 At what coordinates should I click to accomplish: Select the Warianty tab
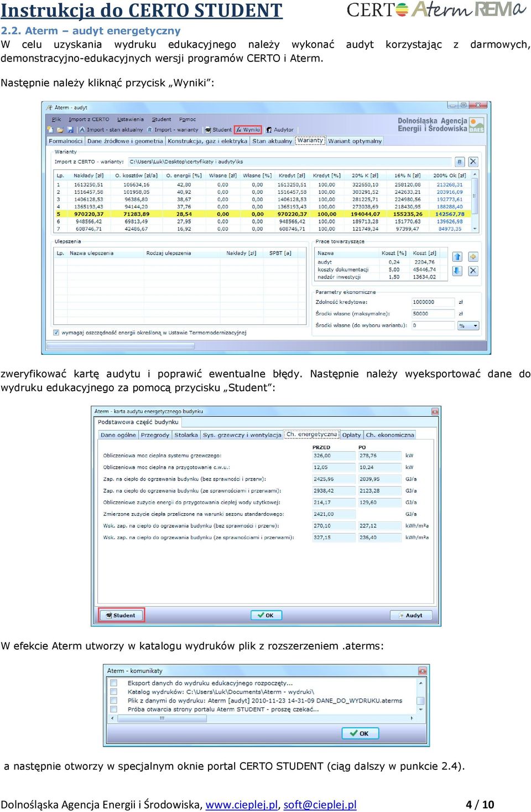pyautogui.click(x=310, y=141)
